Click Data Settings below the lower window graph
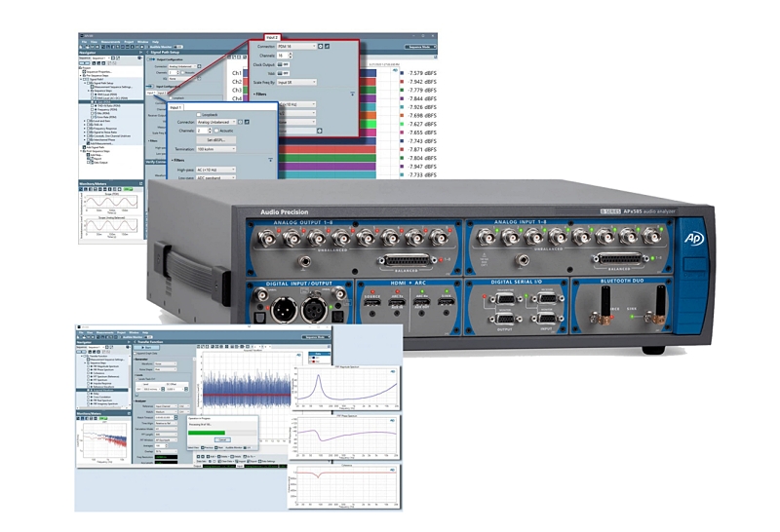 pyautogui.click(x=267, y=462)
